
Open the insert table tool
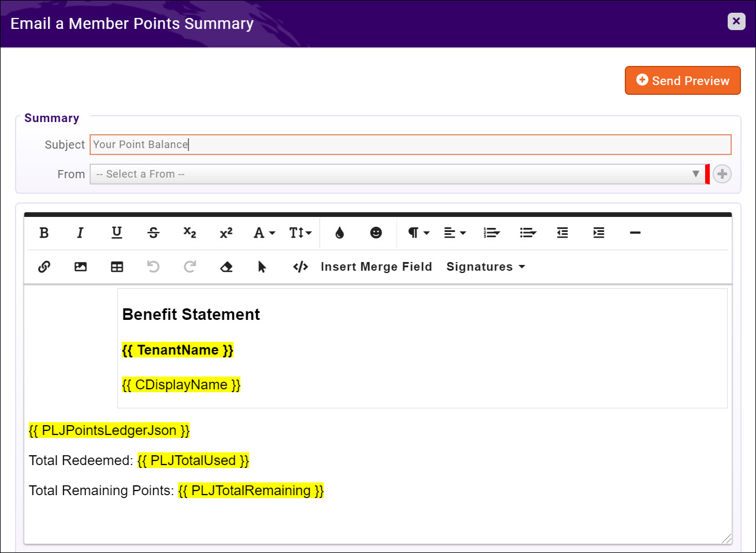coord(117,267)
